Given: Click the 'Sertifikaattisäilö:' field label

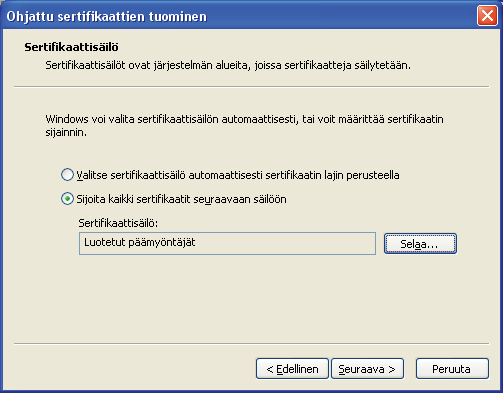Looking at the screenshot, I should (x=118, y=223).
